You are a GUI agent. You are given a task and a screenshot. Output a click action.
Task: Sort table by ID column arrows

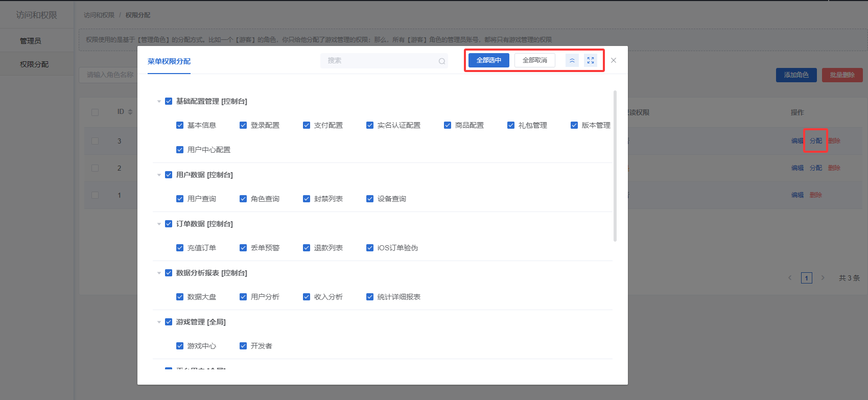point(130,112)
